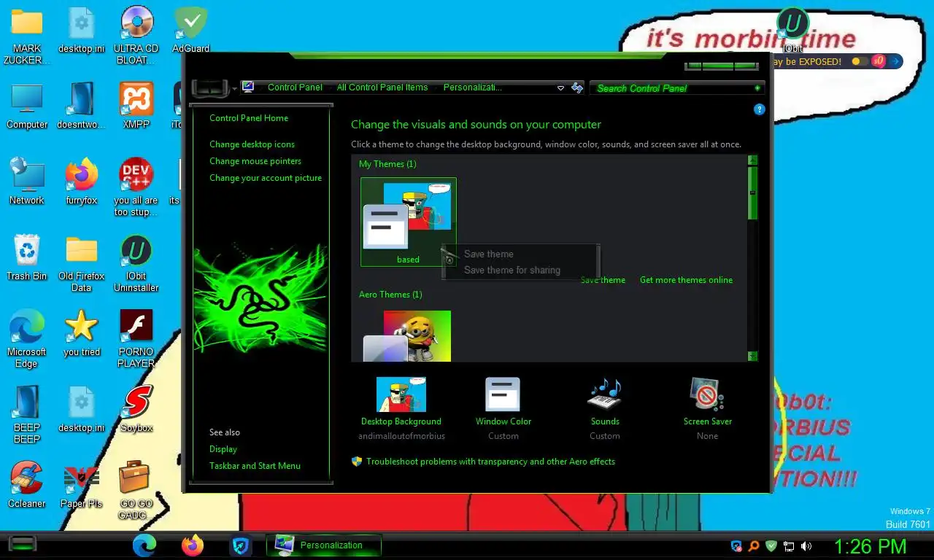This screenshot has width=934, height=560.
Task: Open Taskbar and Start Menu link
Action: [255, 466]
